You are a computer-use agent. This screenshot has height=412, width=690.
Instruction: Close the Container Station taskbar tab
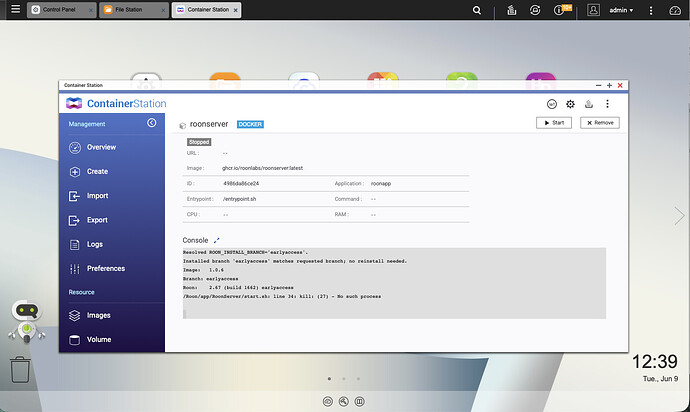coord(235,10)
